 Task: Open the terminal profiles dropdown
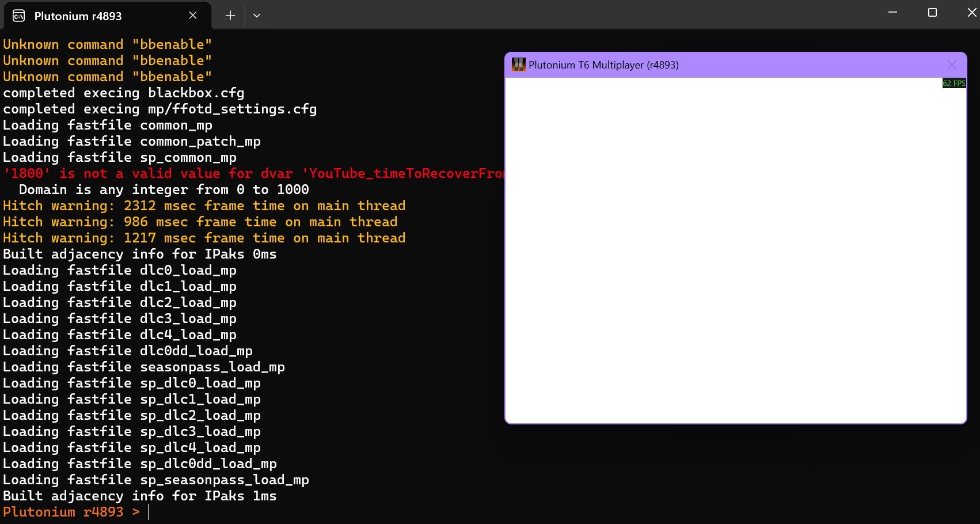coord(257,16)
